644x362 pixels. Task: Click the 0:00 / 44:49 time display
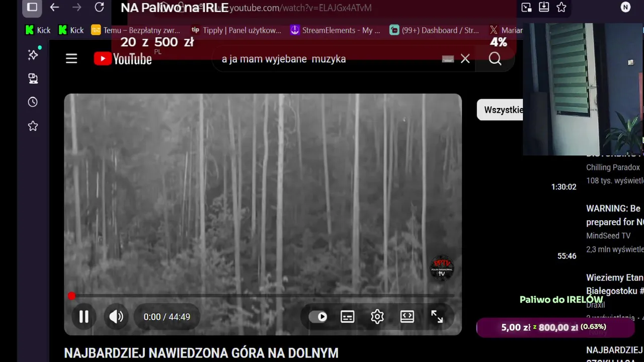pos(167,317)
